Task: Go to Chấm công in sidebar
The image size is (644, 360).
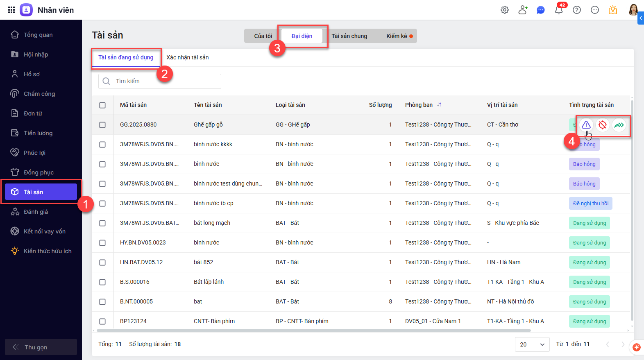Action: coord(39,94)
